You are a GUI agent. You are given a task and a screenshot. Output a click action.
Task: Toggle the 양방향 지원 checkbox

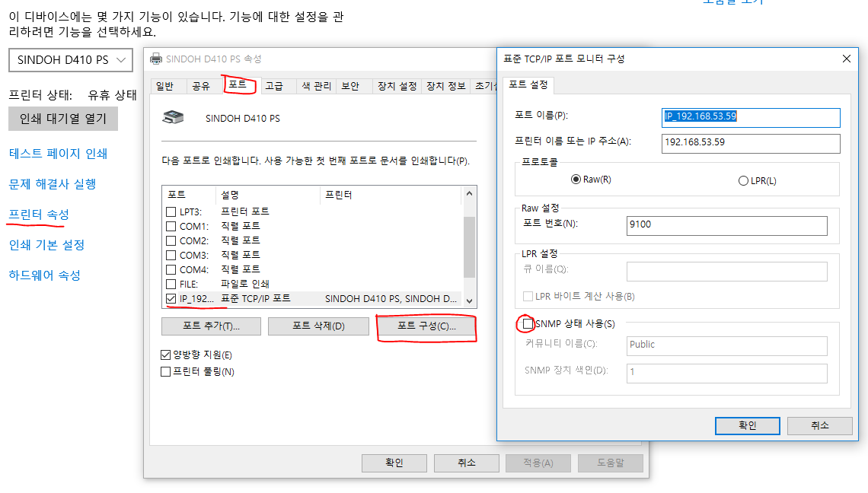pos(166,355)
